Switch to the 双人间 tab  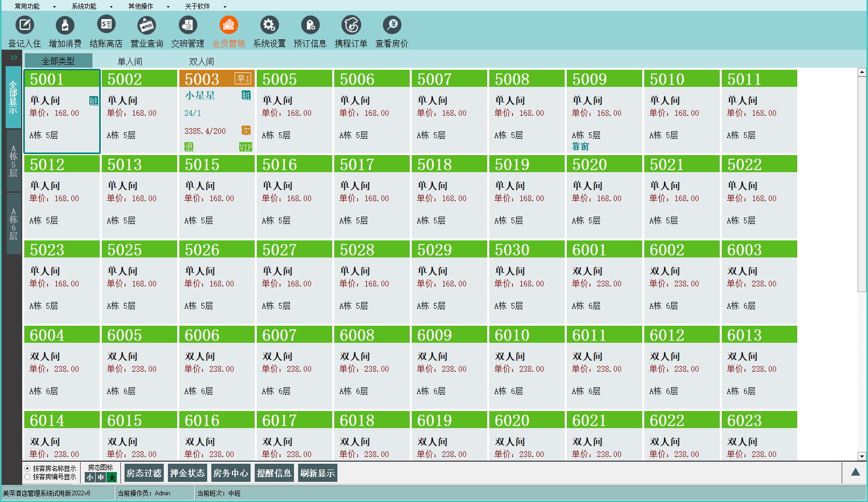[201, 62]
